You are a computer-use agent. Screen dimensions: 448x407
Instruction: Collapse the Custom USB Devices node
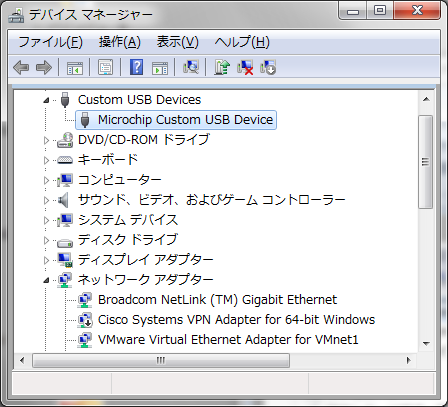46,100
